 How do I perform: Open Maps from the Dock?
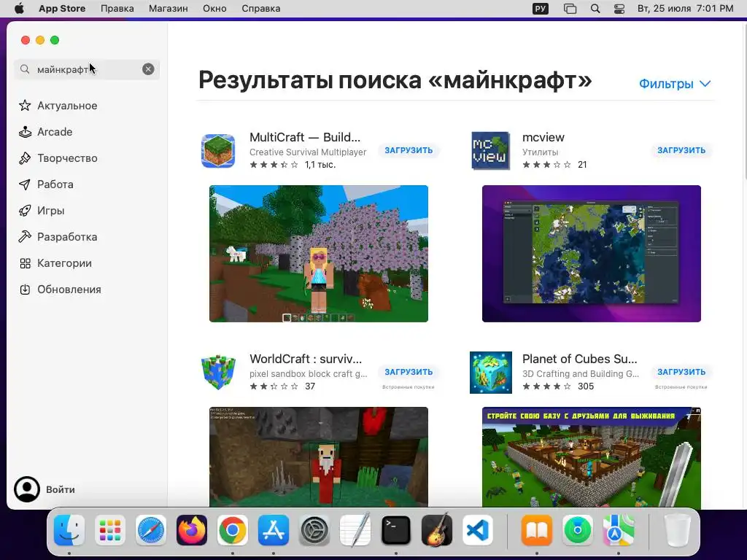tap(619, 530)
